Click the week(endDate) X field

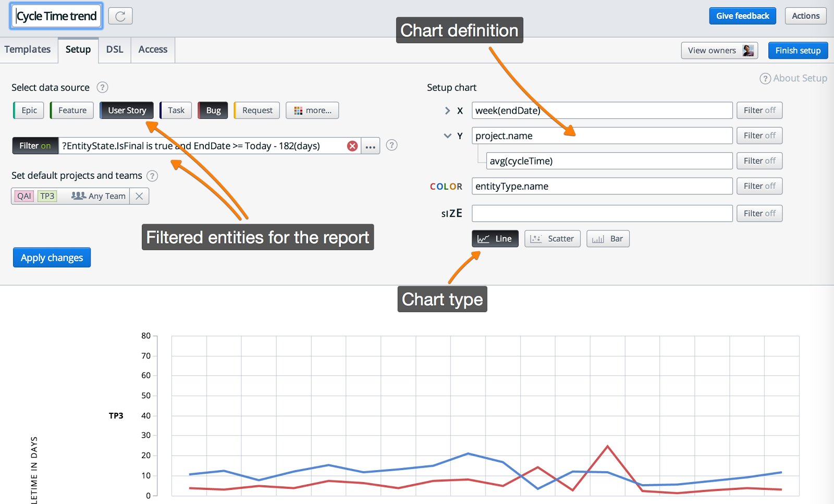pyautogui.click(x=602, y=110)
